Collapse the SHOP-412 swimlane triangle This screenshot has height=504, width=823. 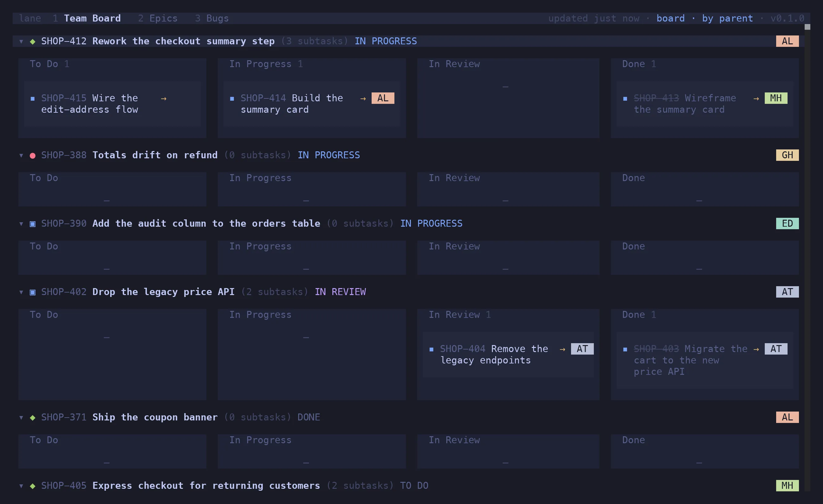point(21,41)
